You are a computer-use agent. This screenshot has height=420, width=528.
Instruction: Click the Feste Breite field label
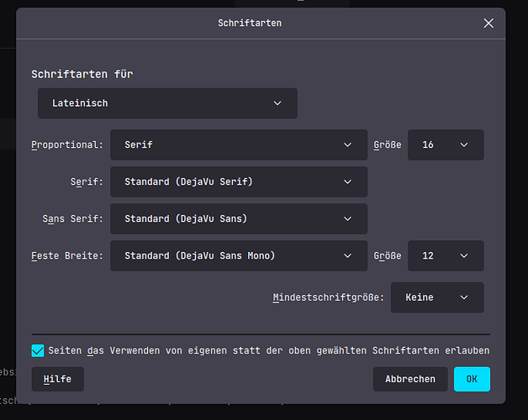(67, 255)
